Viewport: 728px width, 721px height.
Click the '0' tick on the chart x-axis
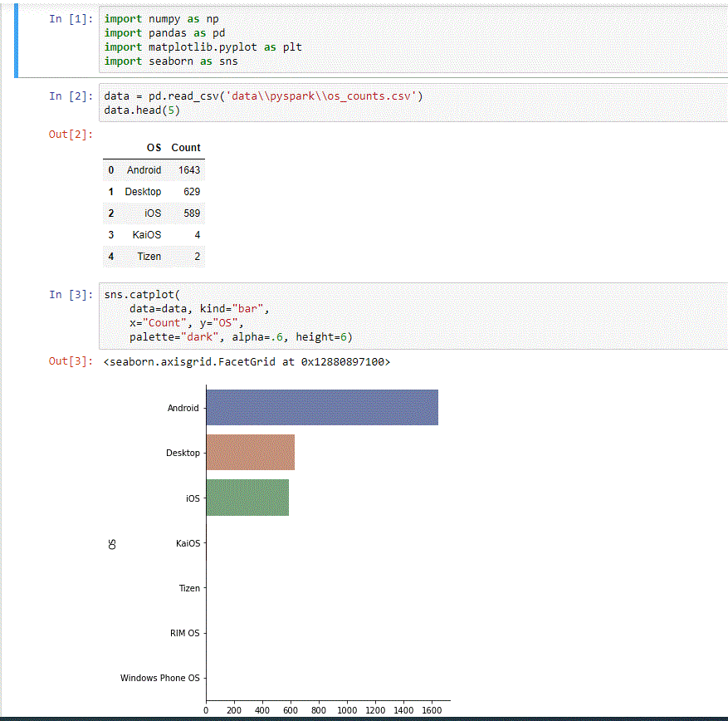206,710
